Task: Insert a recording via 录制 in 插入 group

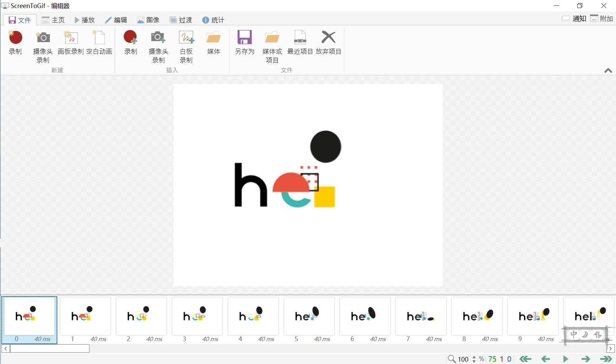Action: coord(131,42)
